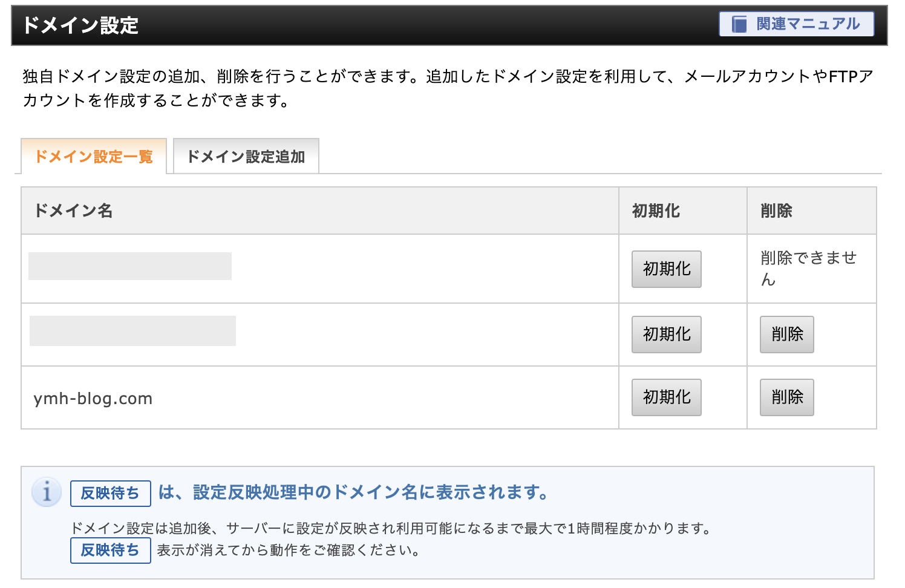Click the ドメイン設定 page title
Screen dimensions: 905x588
click(x=80, y=25)
